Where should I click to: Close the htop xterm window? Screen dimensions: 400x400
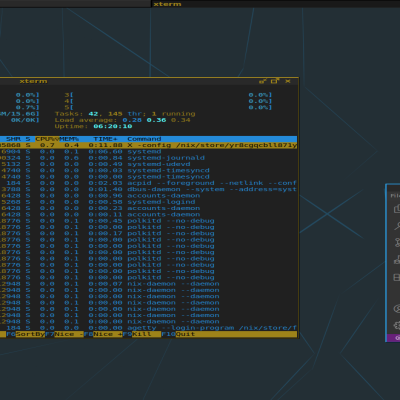288,81
